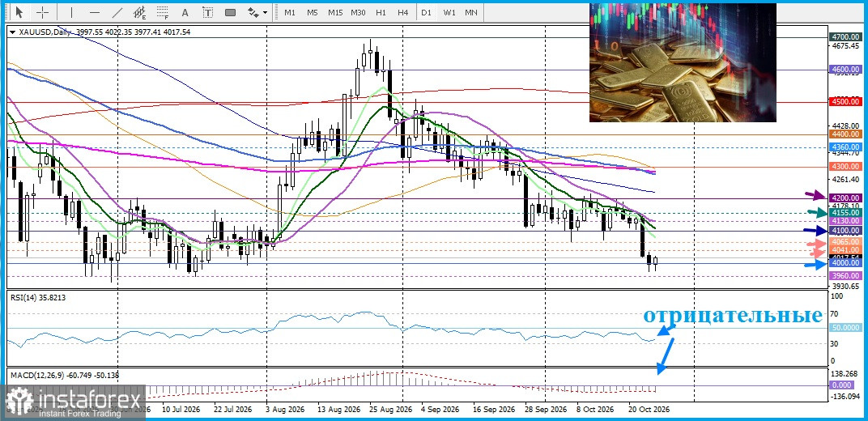Select the MN monthly timeframe
868x421 pixels.
coord(471,12)
